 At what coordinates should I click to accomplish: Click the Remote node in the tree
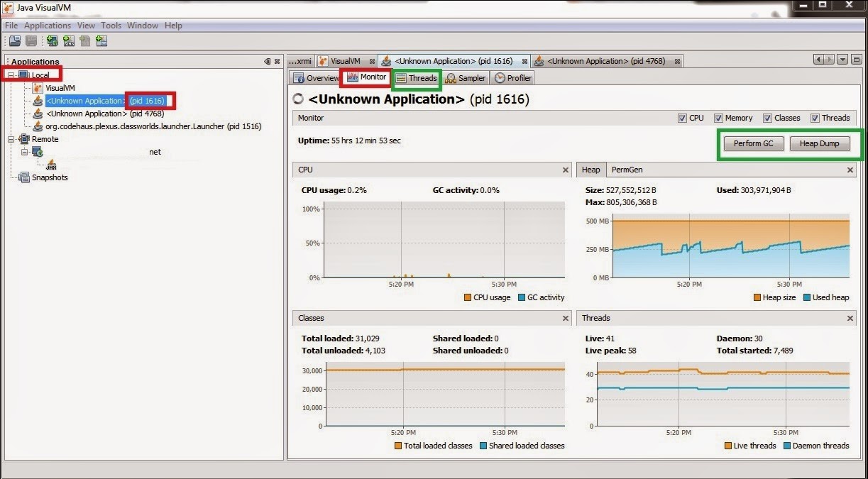[45, 139]
